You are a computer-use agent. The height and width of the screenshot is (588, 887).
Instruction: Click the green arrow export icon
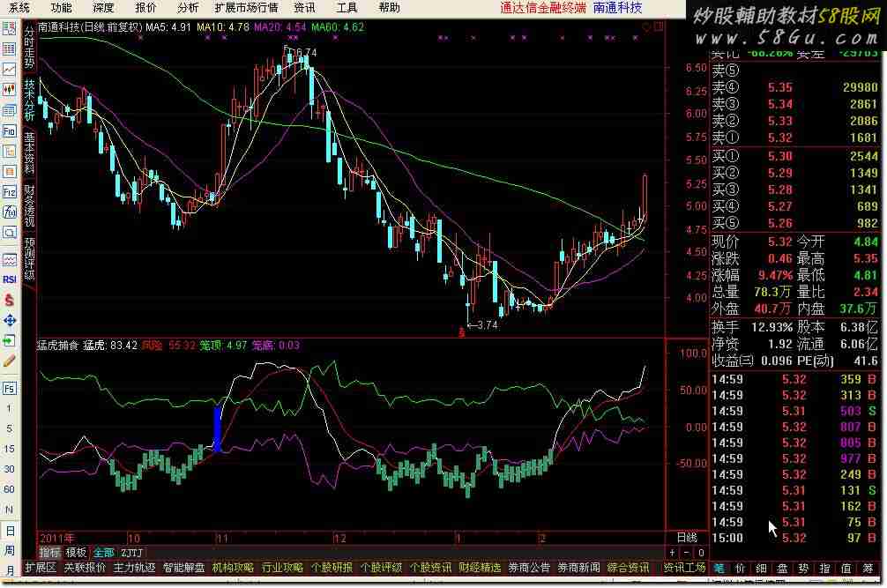click(9, 341)
